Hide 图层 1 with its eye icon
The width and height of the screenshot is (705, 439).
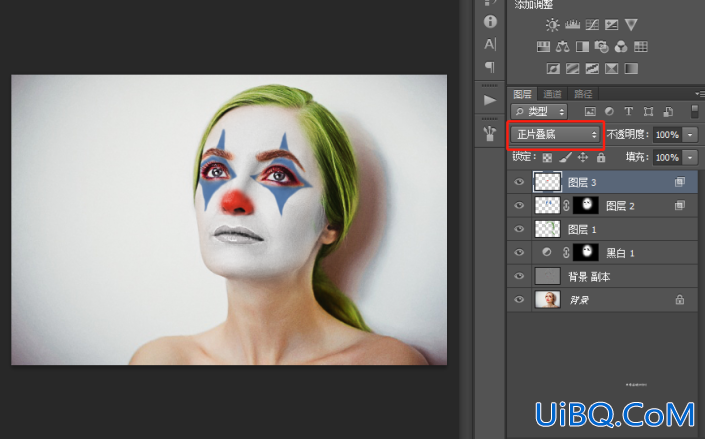click(519, 228)
